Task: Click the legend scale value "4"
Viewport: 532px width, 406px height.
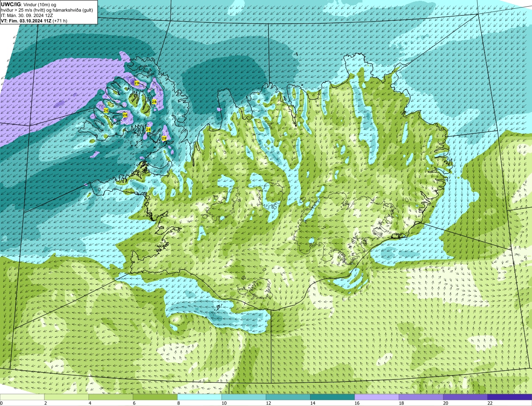Action: point(90,403)
